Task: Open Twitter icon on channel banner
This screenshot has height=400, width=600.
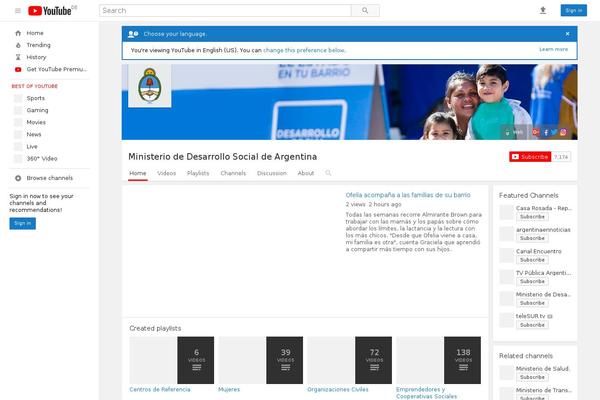Action: 554,132
